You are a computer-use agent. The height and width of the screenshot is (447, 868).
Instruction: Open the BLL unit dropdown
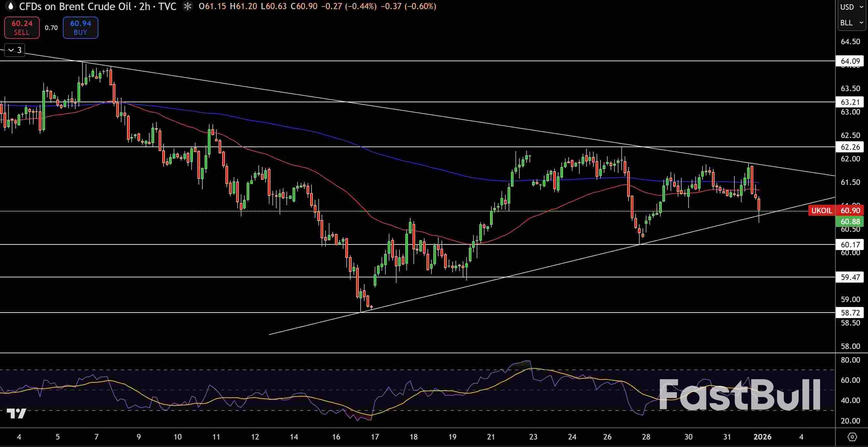(x=851, y=22)
